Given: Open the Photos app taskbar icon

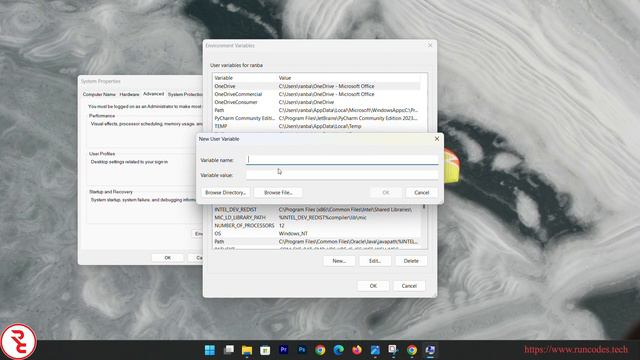Looking at the screenshot, I should click(x=375, y=350).
